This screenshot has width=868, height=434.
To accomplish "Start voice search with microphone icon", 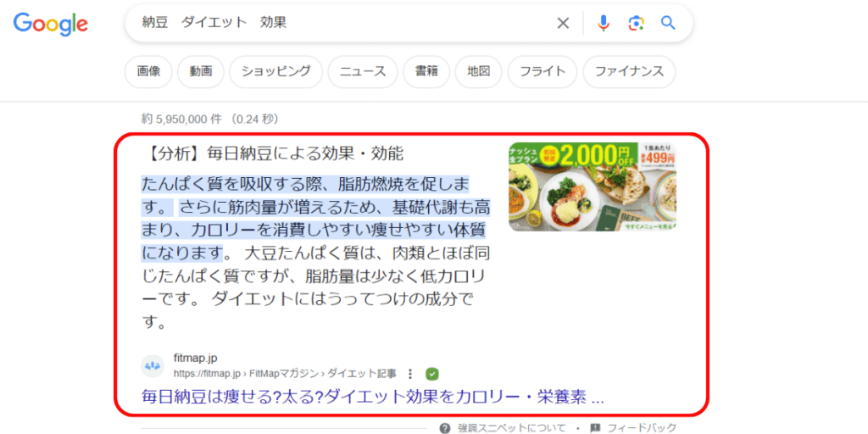I will [x=604, y=23].
